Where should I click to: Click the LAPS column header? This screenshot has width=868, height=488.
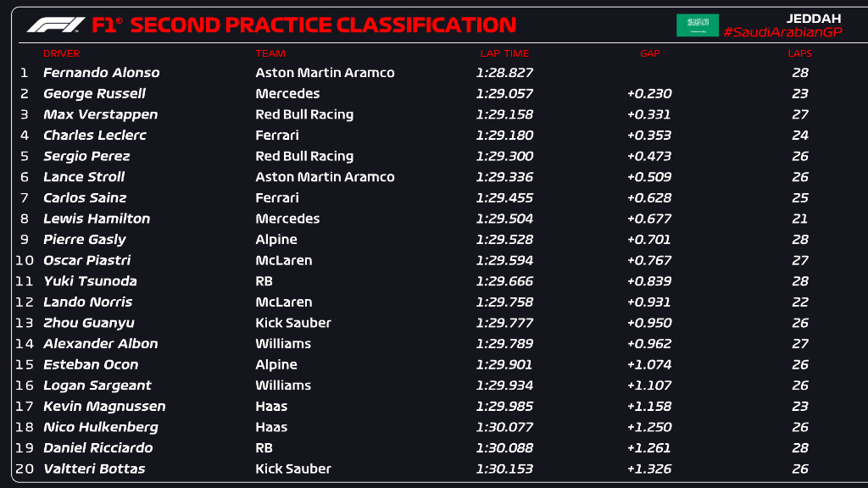(800, 53)
